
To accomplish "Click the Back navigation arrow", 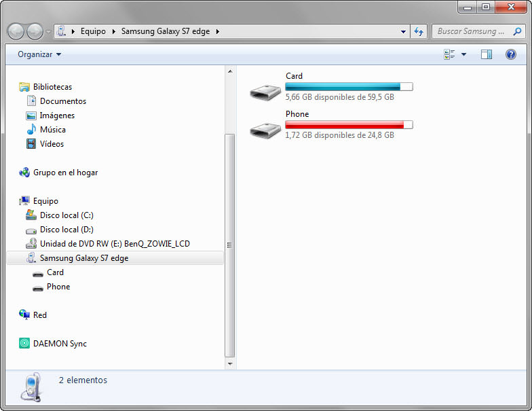I will [16, 31].
